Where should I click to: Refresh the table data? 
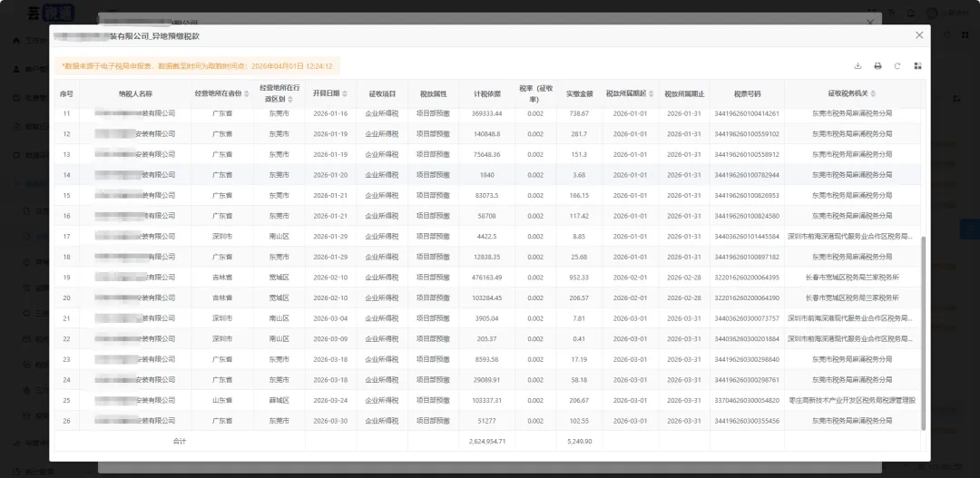[x=897, y=66]
